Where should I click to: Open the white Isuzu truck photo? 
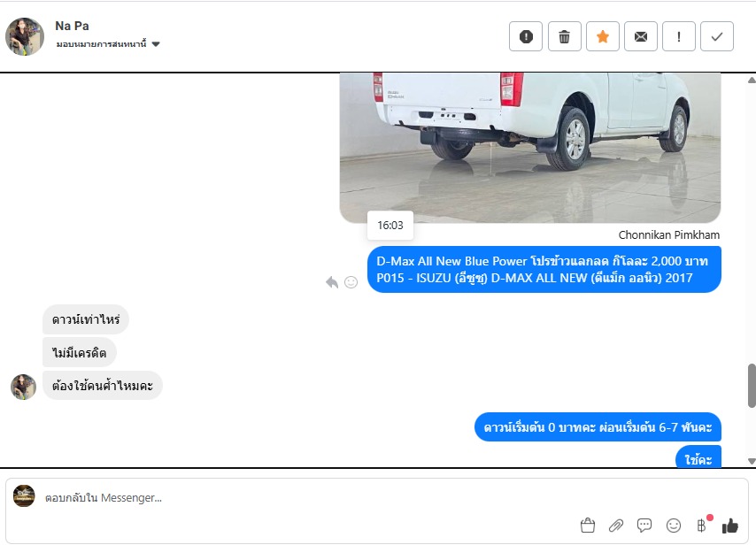click(x=530, y=147)
